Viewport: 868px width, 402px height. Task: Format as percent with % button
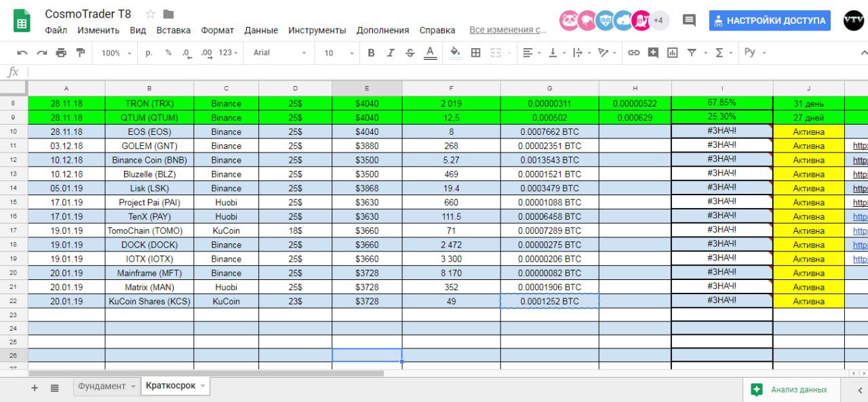pyautogui.click(x=168, y=53)
